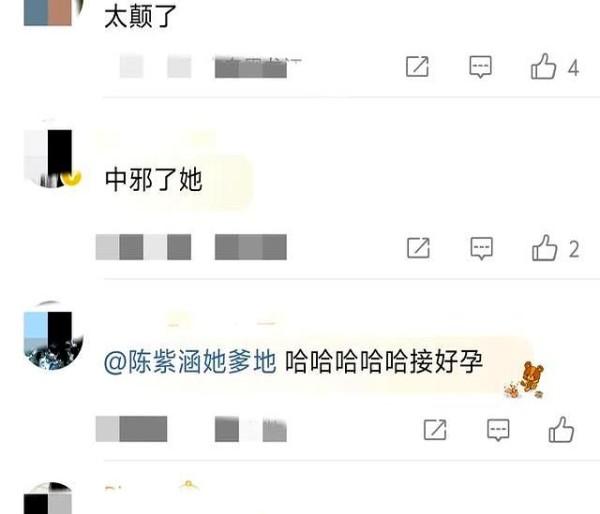Like the "哈哈哈哈哈接好孕" comment
The height and width of the screenshot is (514, 600).
coord(561,430)
